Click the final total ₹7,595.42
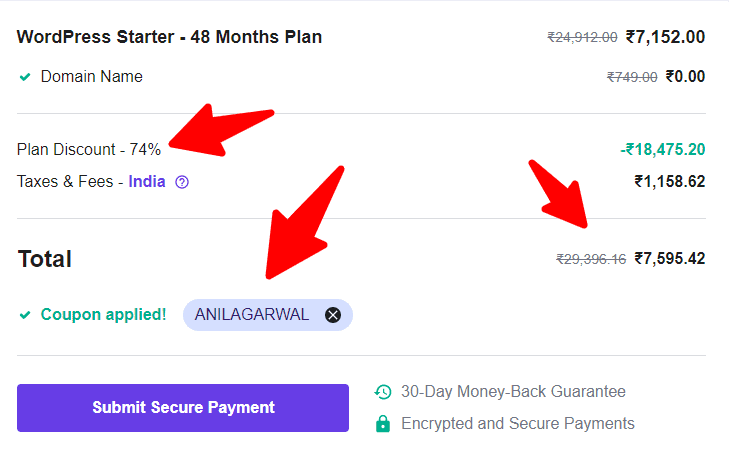Screen dimensions: 729x461 click(x=670, y=258)
